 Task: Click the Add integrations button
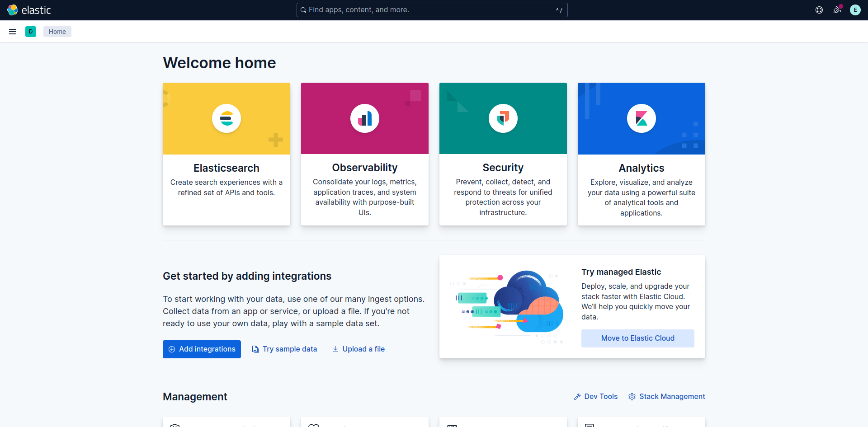[x=202, y=349]
